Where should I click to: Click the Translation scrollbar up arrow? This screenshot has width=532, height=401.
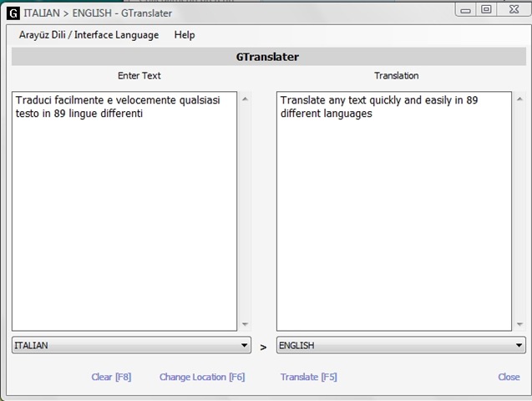point(519,99)
